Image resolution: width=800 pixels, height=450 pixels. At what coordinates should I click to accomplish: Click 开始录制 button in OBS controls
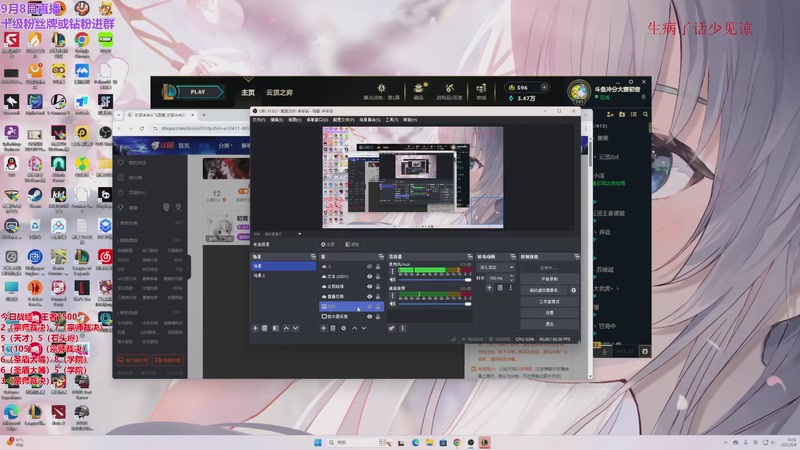pyautogui.click(x=549, y=279)
